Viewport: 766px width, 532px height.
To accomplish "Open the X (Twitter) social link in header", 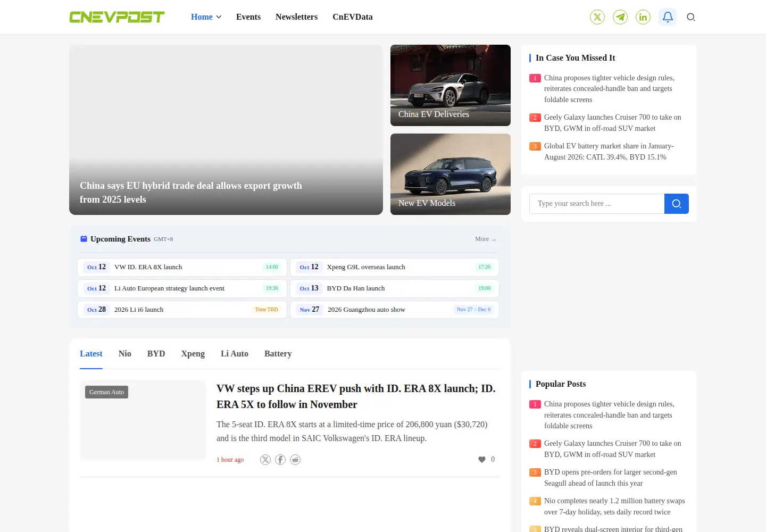I will [597, 17].
